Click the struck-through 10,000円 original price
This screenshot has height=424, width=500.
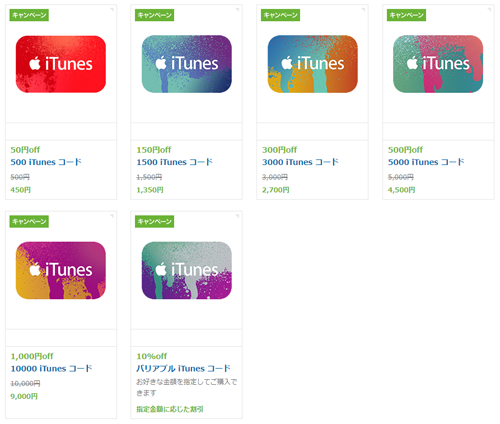pos(25,383)
